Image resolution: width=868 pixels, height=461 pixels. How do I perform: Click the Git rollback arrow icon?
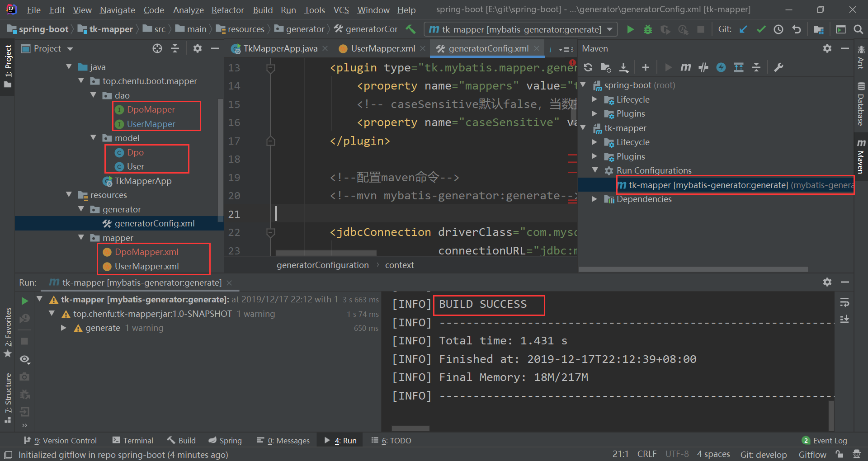(x=796, y=29)
